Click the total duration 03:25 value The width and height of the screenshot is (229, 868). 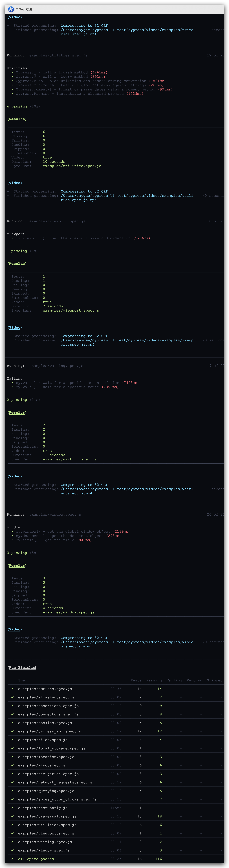coord(116,859)
